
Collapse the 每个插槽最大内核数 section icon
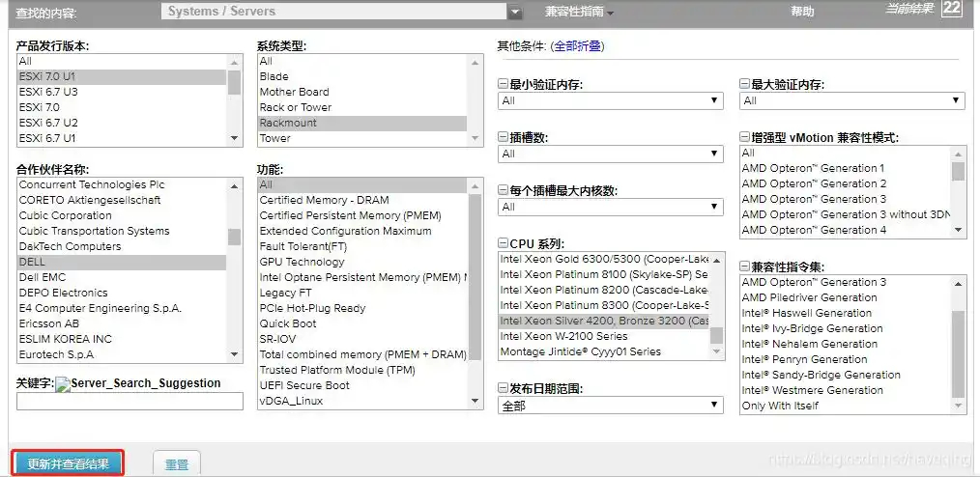[504, 191]
